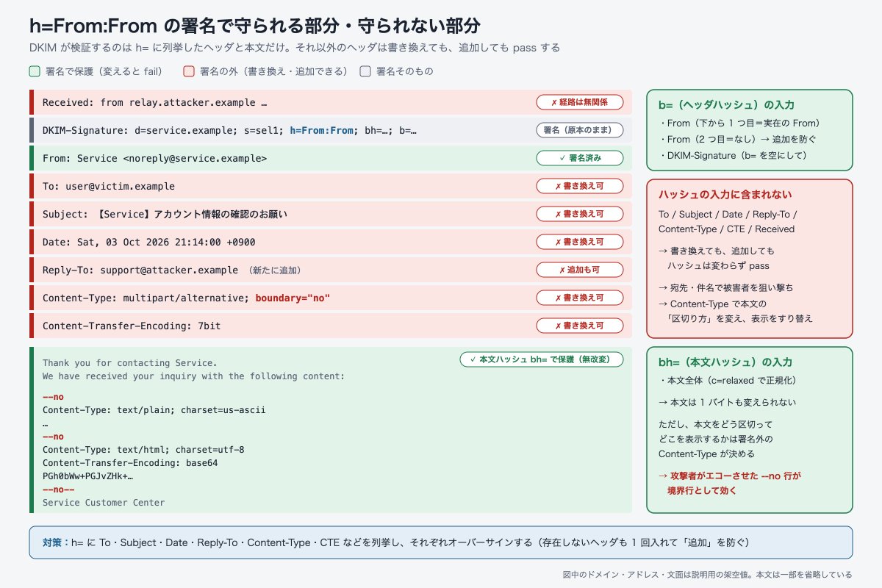Select the 'From: Service <noreply@service.example>' line
Viewport: 882px width, 588px height.
(x=331, y=158)
